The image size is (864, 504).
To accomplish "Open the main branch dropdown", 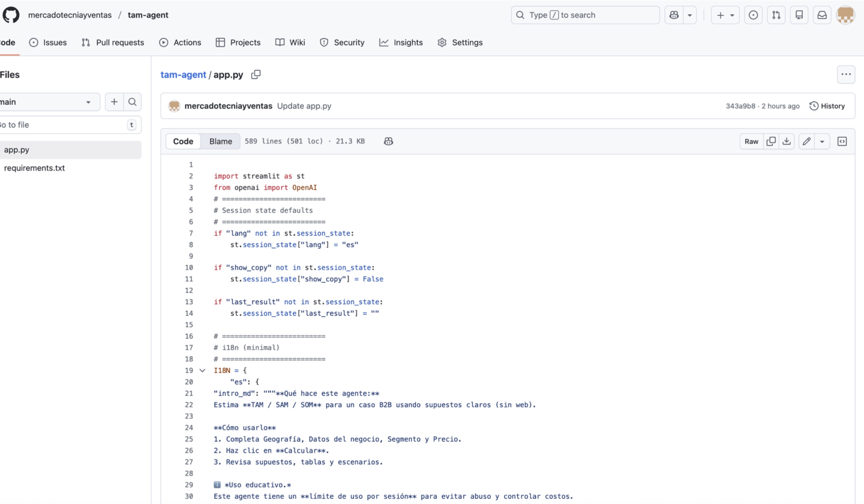I will pyautogui.click(x=48, y=102).
